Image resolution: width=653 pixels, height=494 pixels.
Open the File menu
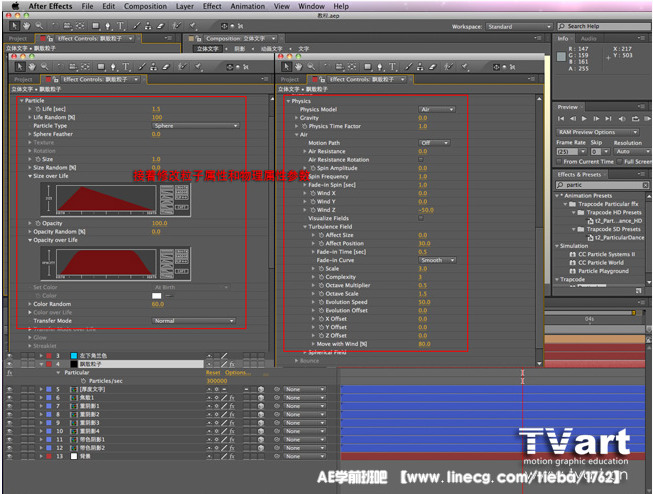pos(87,6)
